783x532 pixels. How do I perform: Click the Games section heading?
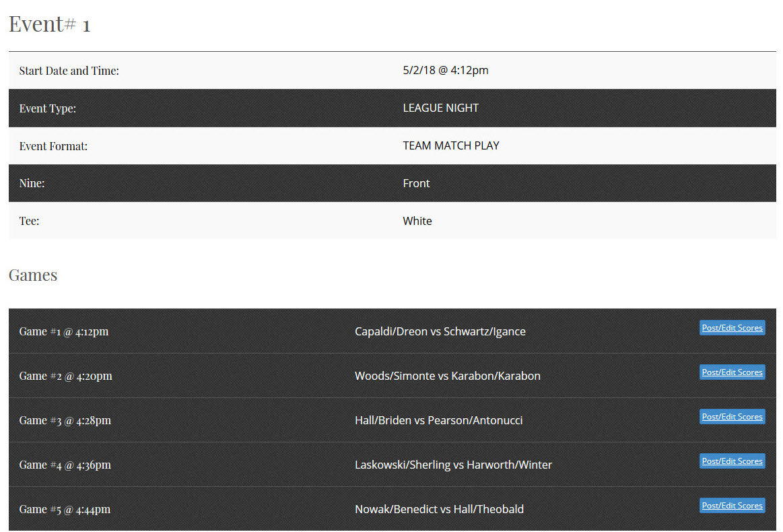click(33, 275)
